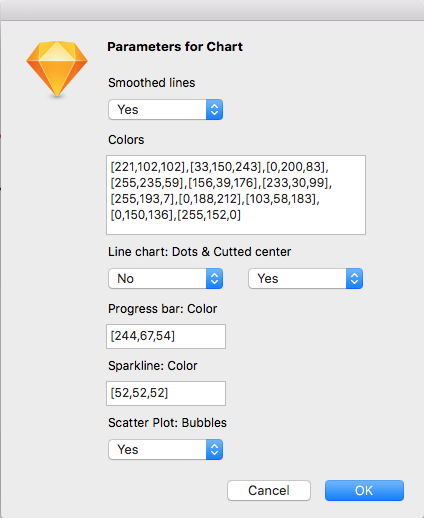This screenshot has width=424, height=518.
Task: Click the Scatter Plot: Bubbles label
Action: pos(167,423)
